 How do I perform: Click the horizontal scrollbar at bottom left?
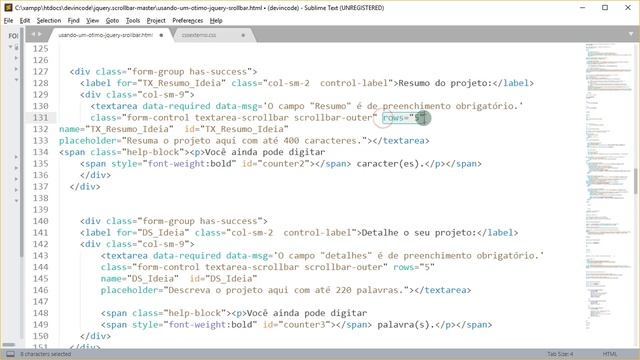pyautogui.click(x=9, y=345)
